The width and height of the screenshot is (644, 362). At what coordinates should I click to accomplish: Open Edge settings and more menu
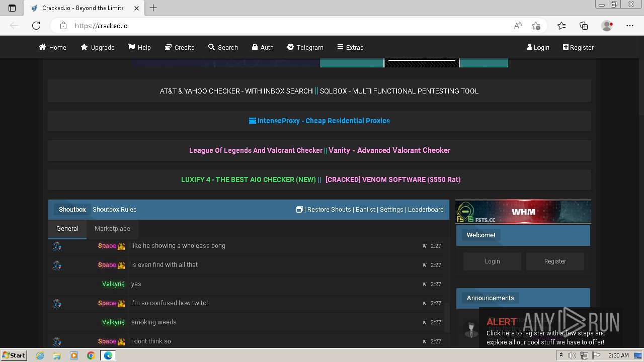[630, 26]
